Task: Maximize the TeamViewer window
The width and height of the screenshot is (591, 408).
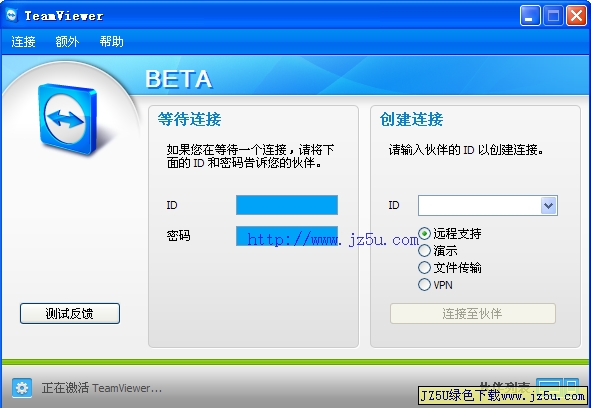Action: coord(553,16)
